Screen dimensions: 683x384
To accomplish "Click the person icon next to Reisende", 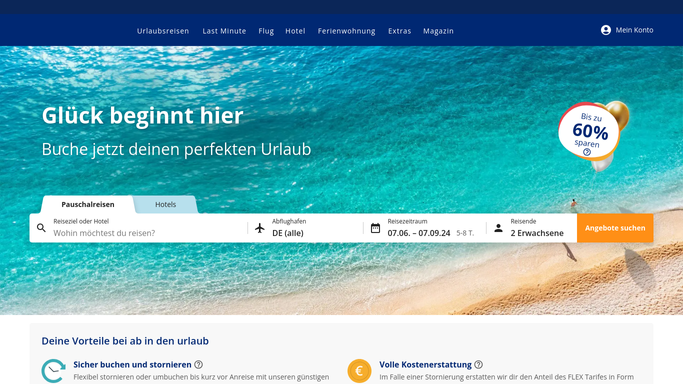I will click(x=498, y=228).
